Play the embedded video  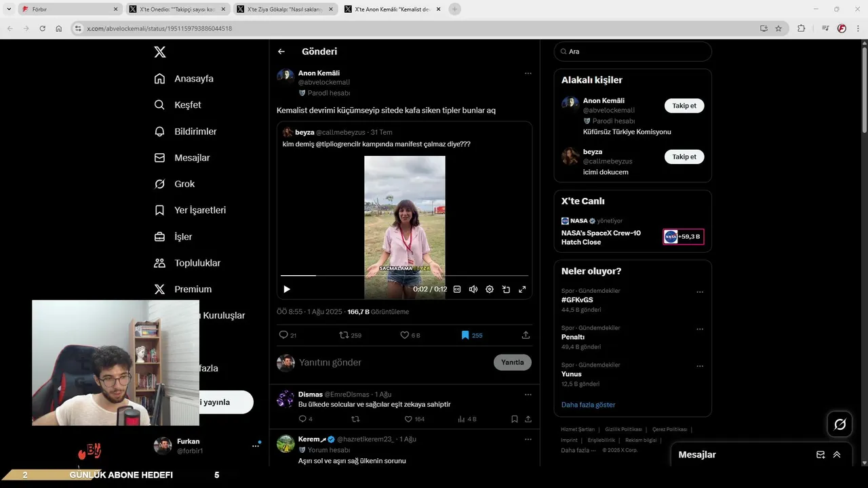(287, 289)
